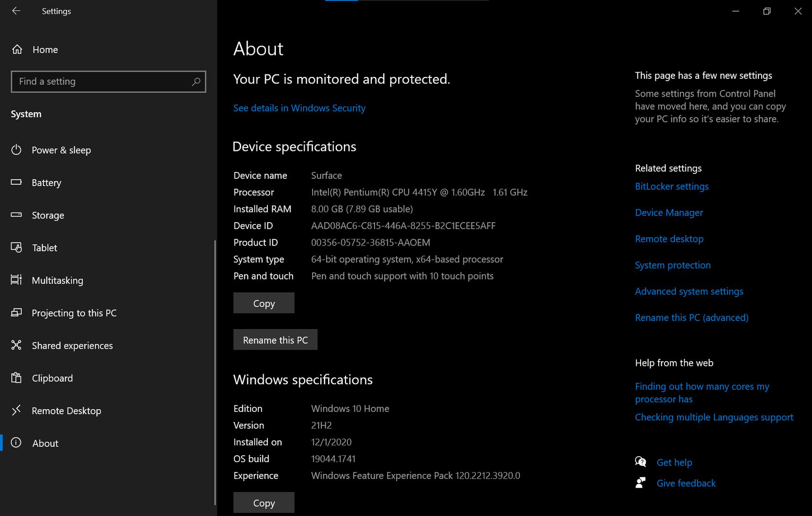Click the sidebar vertical scrollbar
Image resolution: width=812 pixels, height=516 pixels.
click(215, 373)
